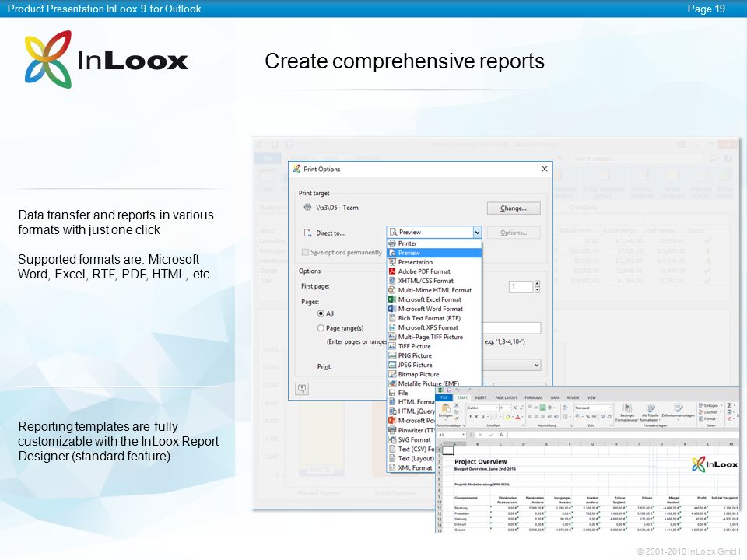Switch to Excel REVIEW tab
This screenshot has width=747, height=560.
(573, 397)
